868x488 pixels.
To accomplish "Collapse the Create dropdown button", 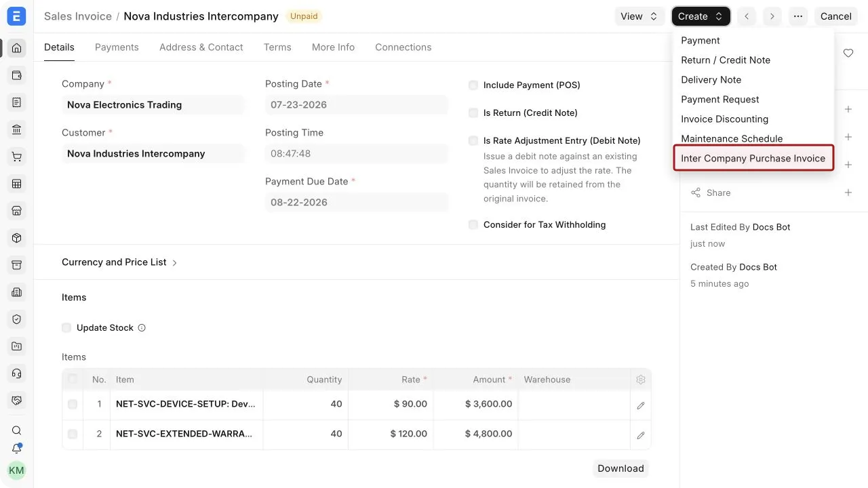I will (x=701, y=16).
